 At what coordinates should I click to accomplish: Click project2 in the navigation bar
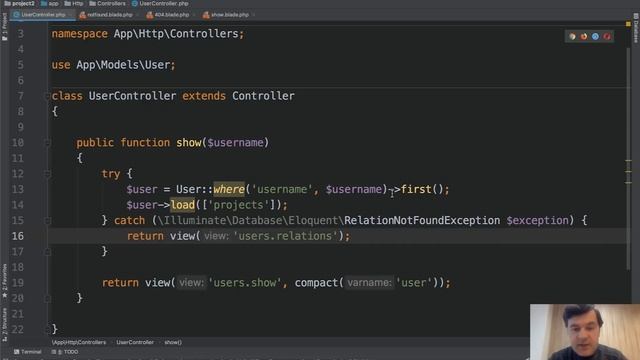coord(20,3)
